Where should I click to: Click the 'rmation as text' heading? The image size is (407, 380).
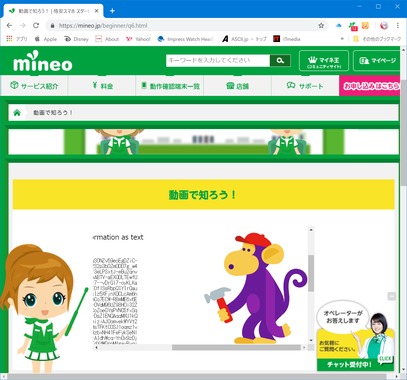coord(118,237)
